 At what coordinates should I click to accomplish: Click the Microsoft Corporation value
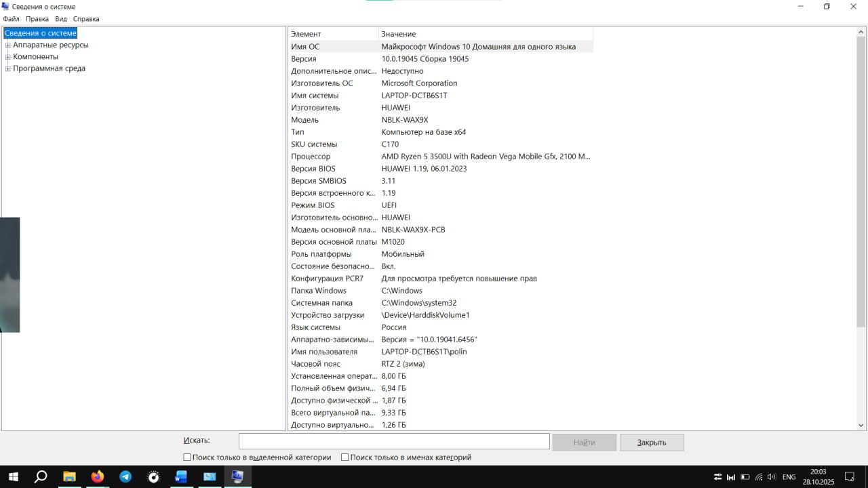click(419, 83)
